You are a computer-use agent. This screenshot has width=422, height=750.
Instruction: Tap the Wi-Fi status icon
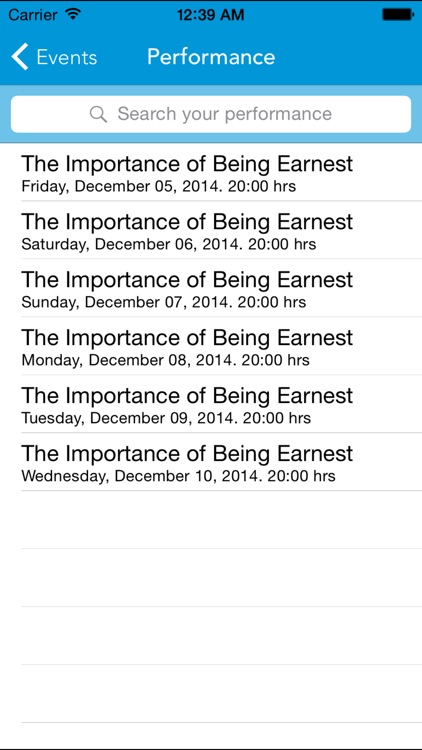tap(73, 14)
